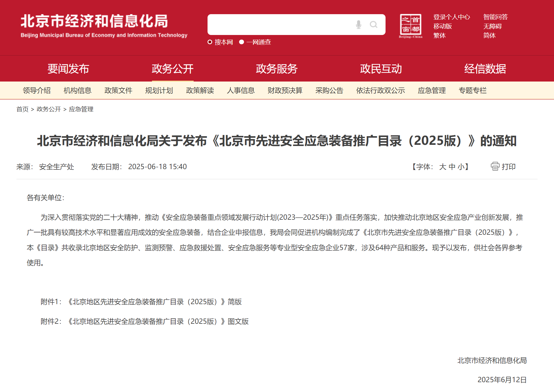Go to 规划计划 submenu
The width and height of the screenshot is (554, 392).
159,90
